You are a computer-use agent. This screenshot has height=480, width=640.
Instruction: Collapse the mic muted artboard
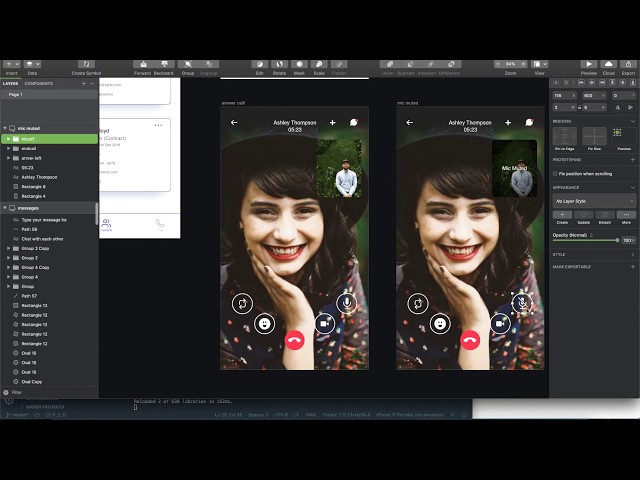coord(5,128)
